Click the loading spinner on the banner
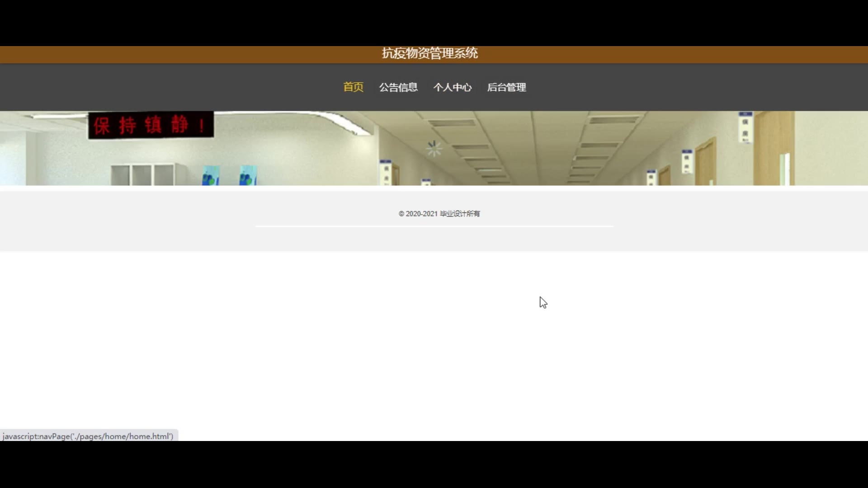 coord(434,149)
